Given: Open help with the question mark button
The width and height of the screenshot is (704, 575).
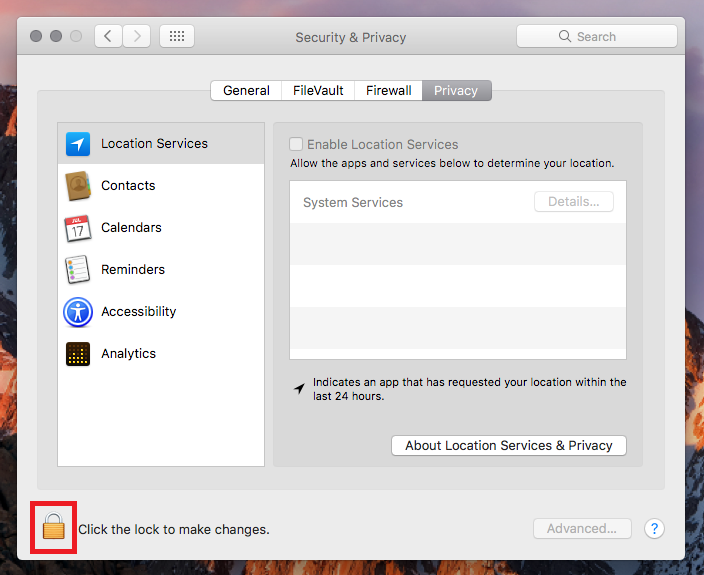Looking at the screenshot, I should (654, 529).
